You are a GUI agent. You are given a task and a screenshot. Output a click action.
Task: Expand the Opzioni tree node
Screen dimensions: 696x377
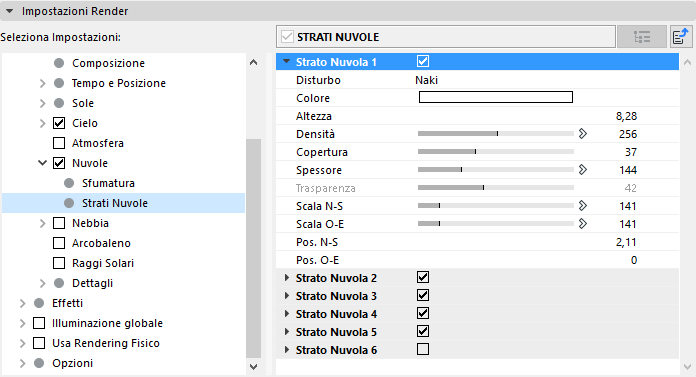pyautogui.click(x=22, y=363)
